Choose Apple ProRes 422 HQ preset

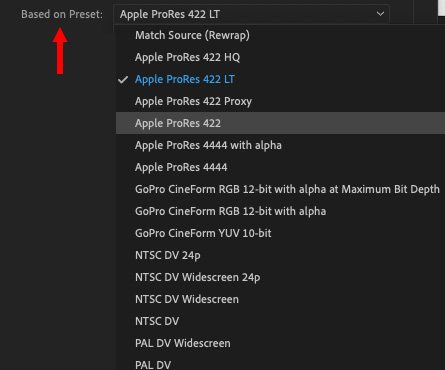pos(280,57)
